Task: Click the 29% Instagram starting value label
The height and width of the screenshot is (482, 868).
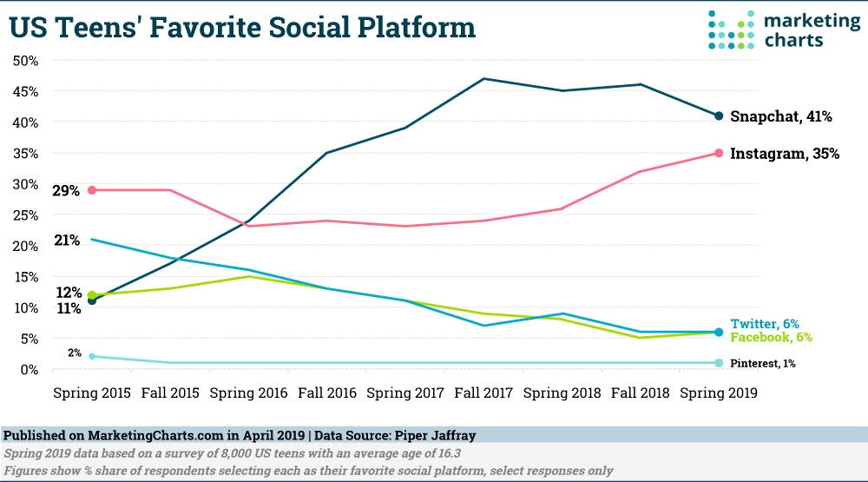Action: coord(66,190)
